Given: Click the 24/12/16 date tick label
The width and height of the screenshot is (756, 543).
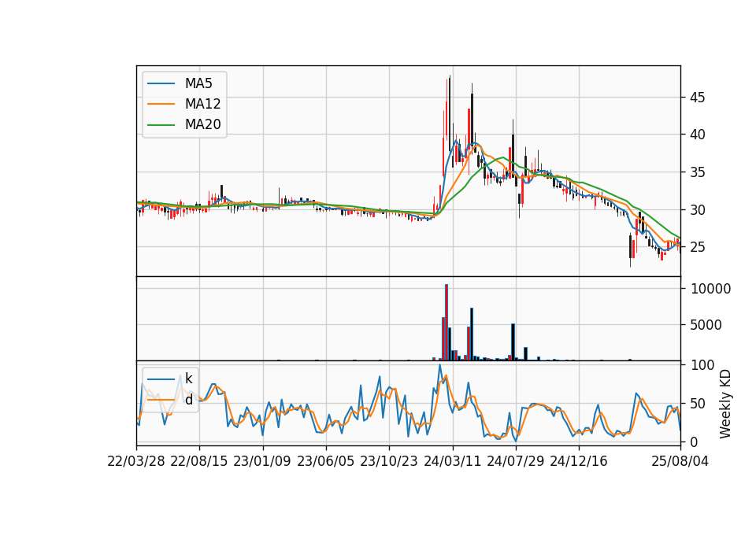Looking at the screenshot, I should click(579, 461).
